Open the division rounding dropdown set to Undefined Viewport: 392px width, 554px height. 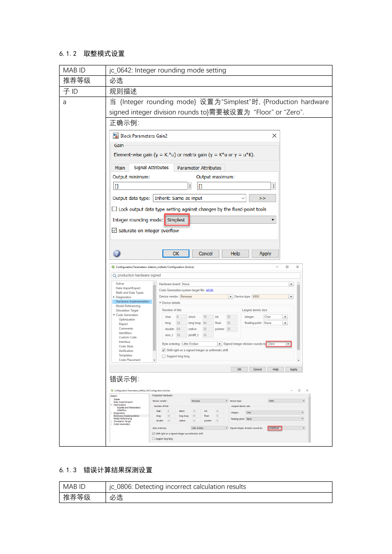pos(286,428)
